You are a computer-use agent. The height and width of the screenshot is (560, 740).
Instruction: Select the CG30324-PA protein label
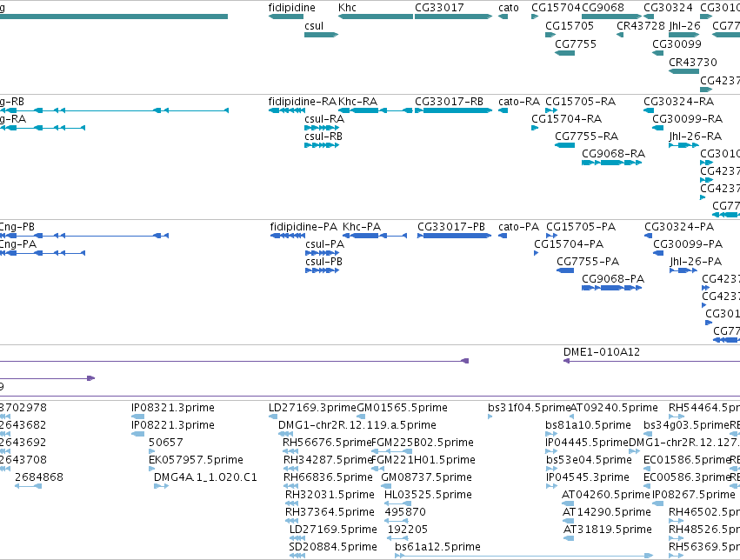click(x=679, y=228)
